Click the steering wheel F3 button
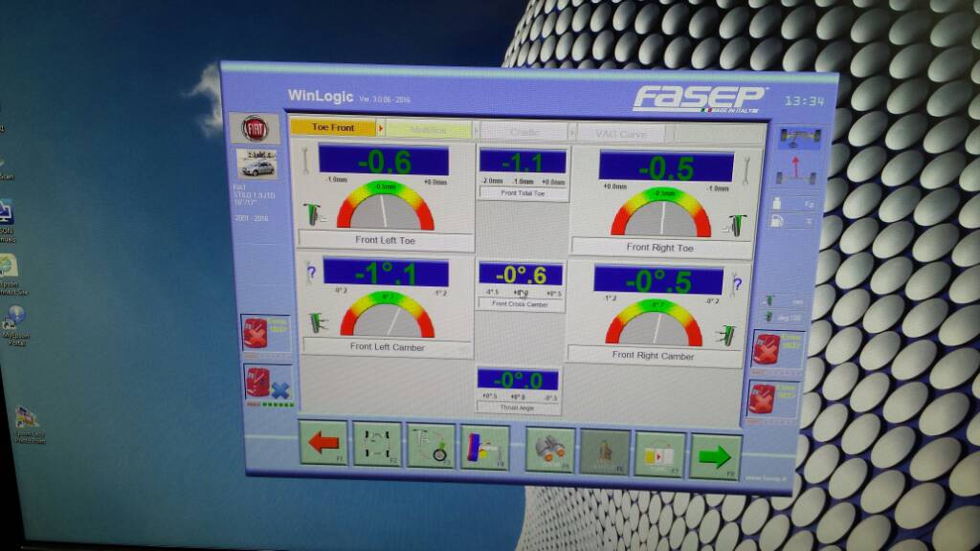The height and width of the screenshot is (551, 980). coord(432,446)
